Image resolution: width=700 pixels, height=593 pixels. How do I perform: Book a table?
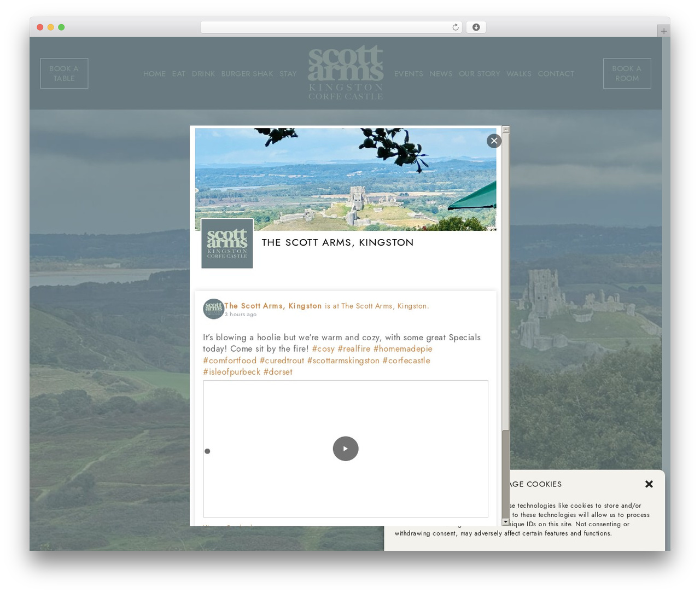(x=64, y=73)
